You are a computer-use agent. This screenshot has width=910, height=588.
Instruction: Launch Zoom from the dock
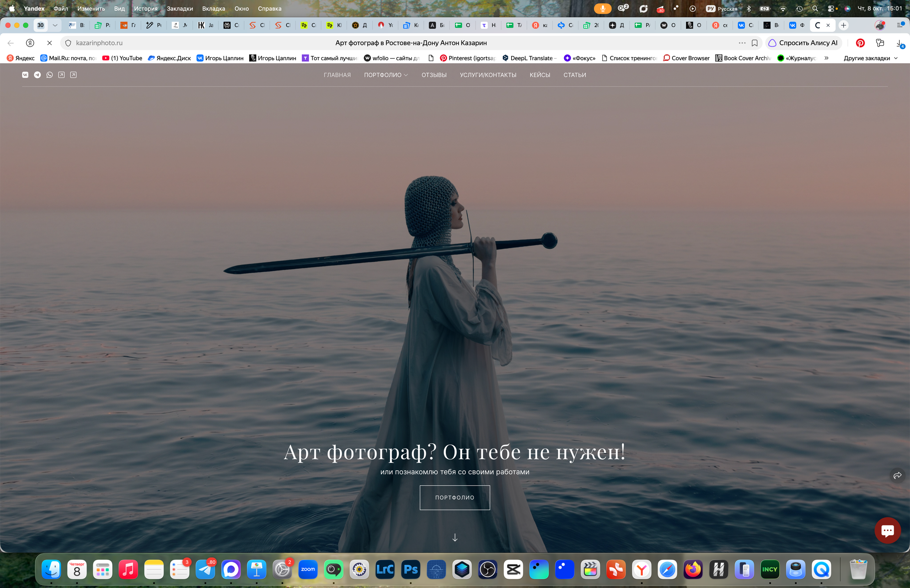coord(308,569)
